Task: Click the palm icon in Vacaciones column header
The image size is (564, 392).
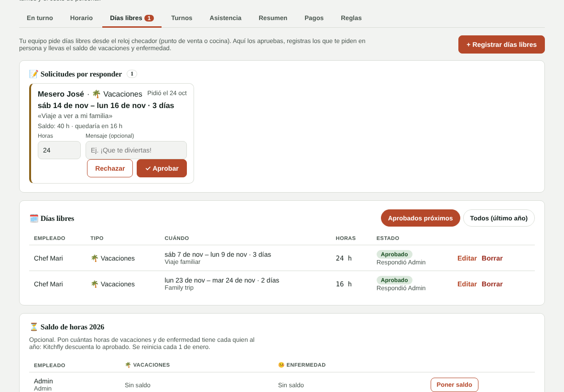Action: tap(128, 365)
